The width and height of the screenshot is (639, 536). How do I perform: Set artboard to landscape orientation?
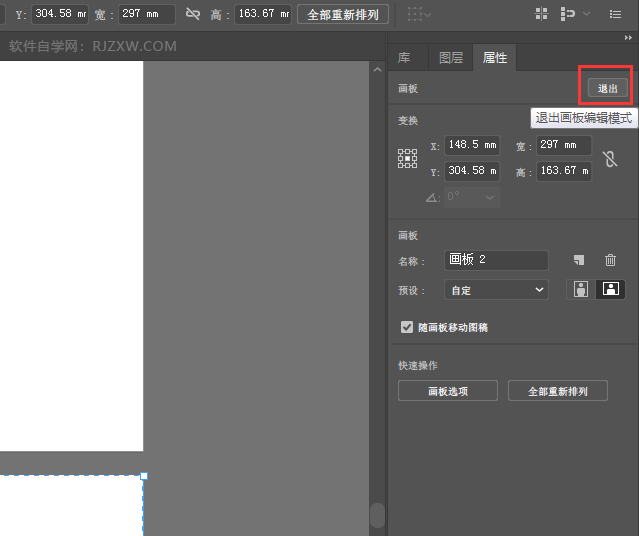(x=608, y=290)
